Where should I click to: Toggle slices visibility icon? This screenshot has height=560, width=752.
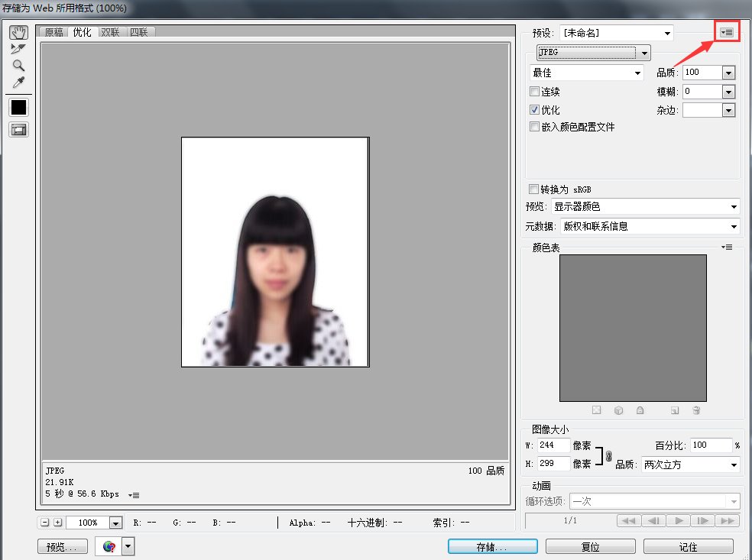click(18, 130)
